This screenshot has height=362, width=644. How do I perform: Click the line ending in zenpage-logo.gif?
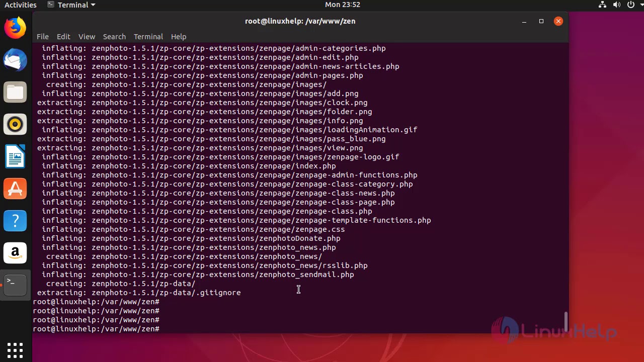220,157
